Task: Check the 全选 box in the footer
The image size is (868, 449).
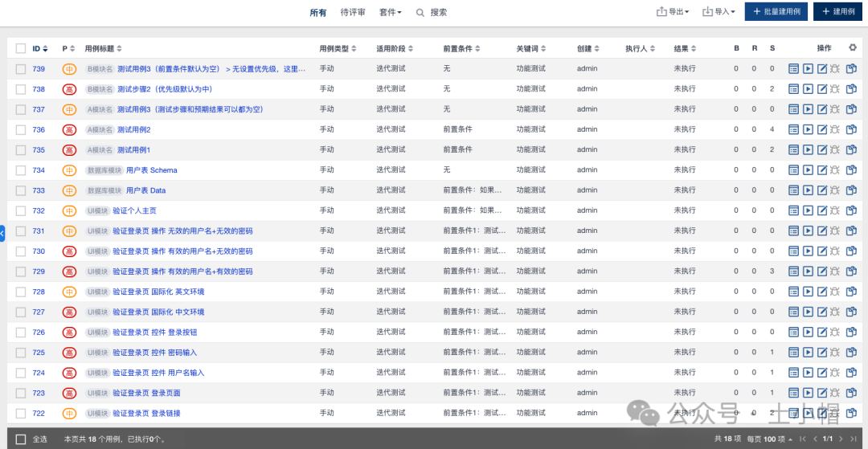Action: pos(20,439)
